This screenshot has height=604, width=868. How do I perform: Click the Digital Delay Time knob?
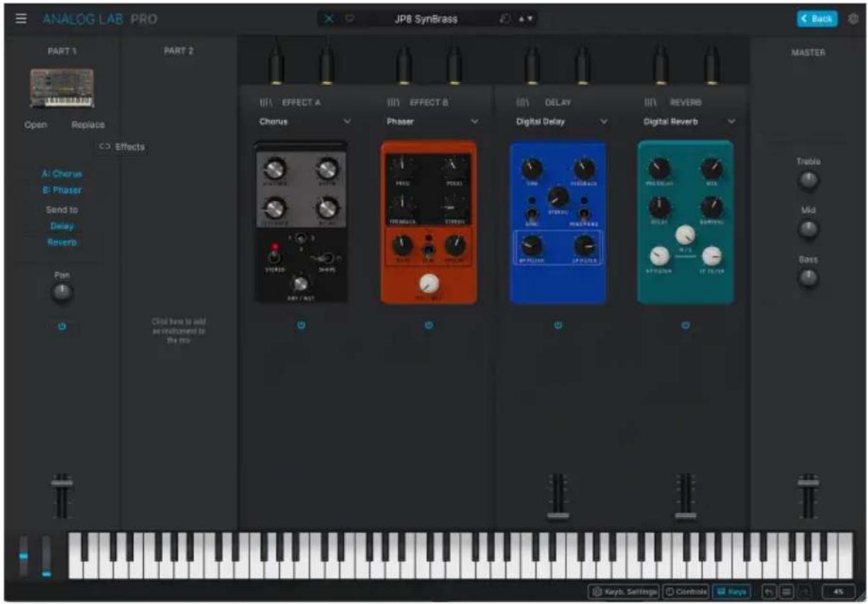pos(532,169)
